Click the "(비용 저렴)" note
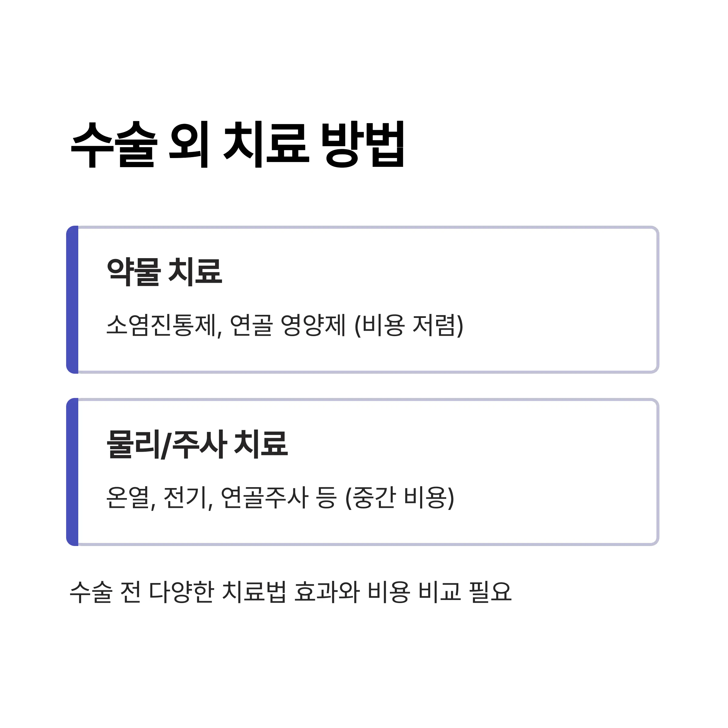 click(409, 325)
